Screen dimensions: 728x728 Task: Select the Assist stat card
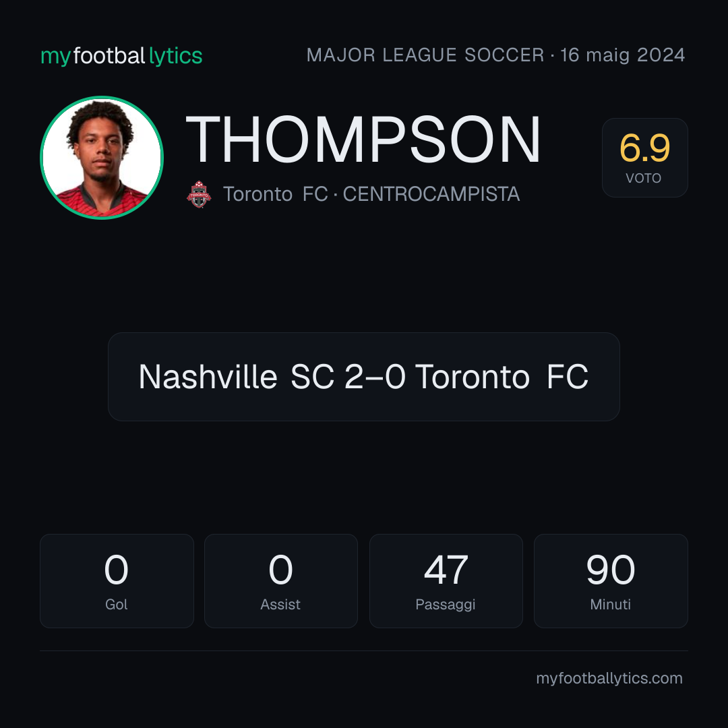pos(281,581)
